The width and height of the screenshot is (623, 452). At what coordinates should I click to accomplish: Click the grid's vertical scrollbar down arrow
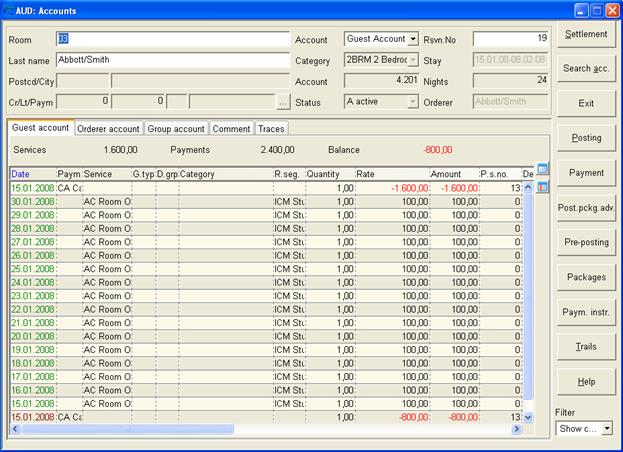point(528,417)
